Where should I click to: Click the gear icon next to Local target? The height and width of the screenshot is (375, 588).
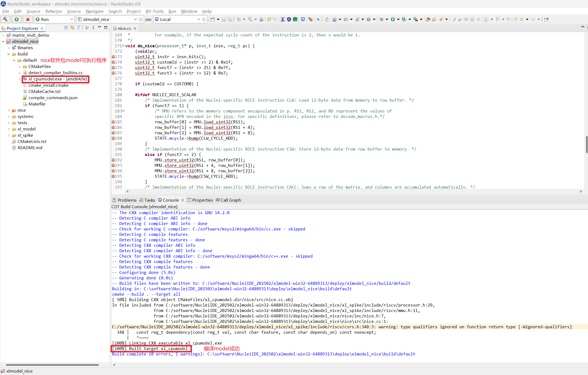(x=204, y=19)
